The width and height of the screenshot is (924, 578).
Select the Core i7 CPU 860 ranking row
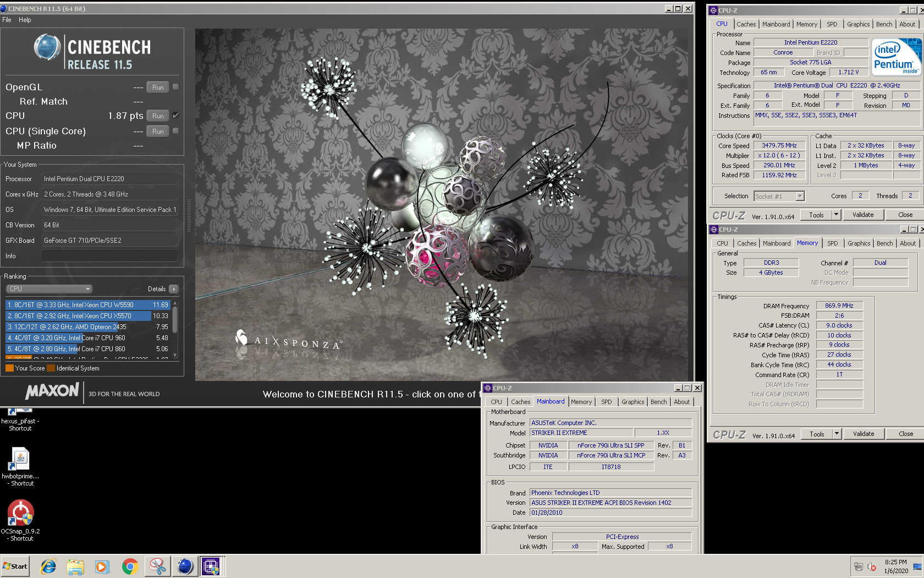click(87, 349)
